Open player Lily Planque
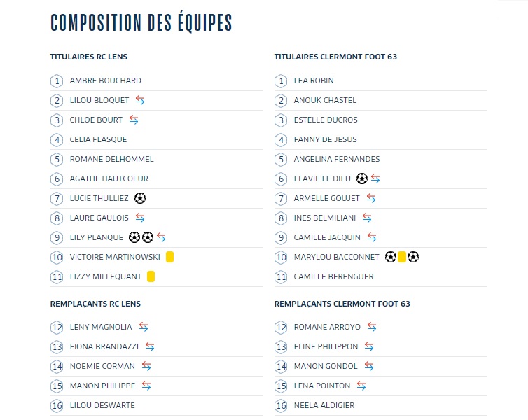 tap(96, 237)
